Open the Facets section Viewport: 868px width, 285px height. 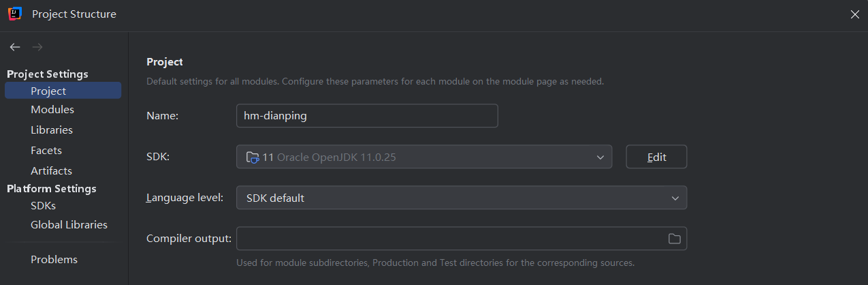(46, 151)
